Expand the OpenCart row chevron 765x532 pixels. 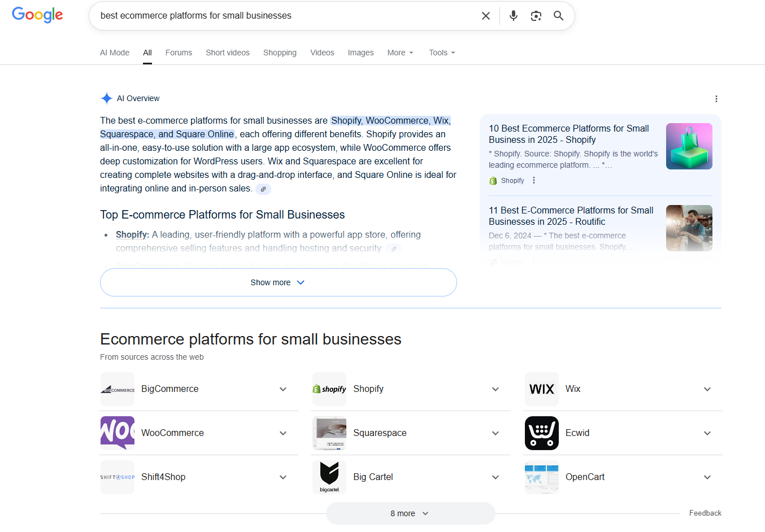tap(707, 477)
